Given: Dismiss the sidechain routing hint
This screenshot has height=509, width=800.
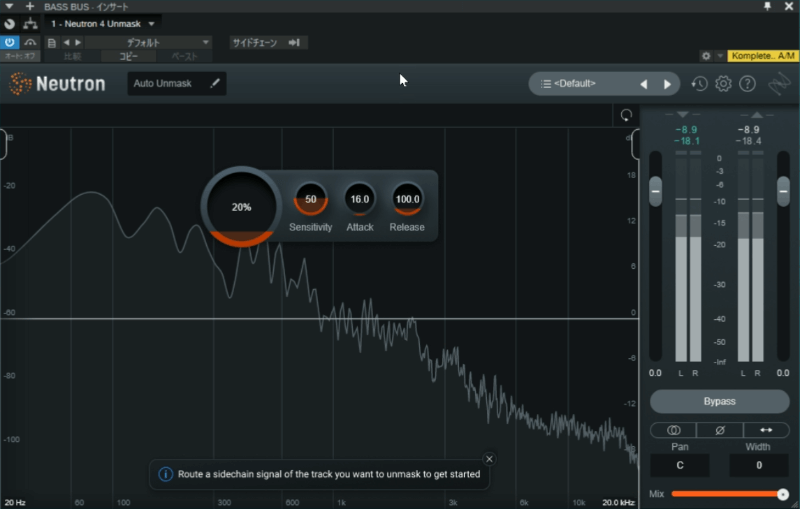Looking at the screenshot, I should click(489, 459).
